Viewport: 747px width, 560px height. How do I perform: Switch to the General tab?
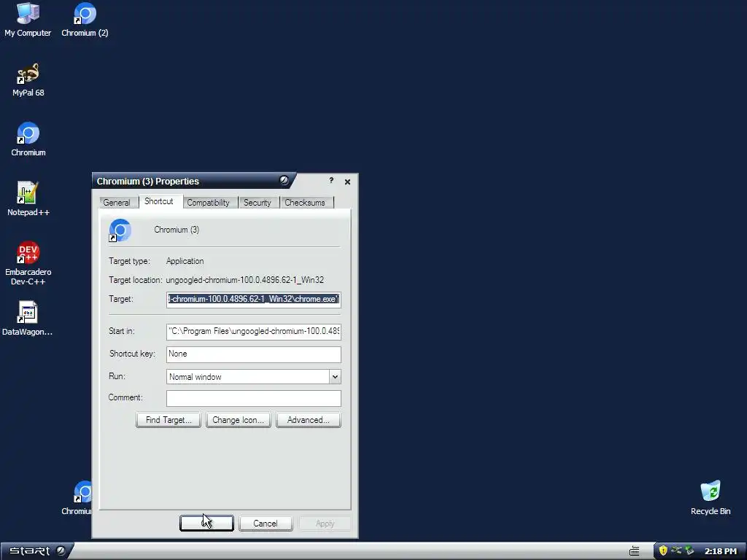117,203
